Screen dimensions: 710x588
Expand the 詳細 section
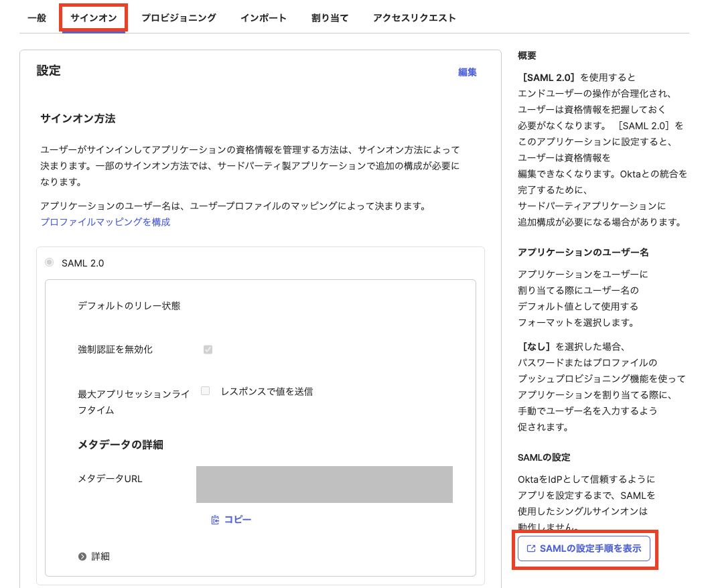coord(100,557)
